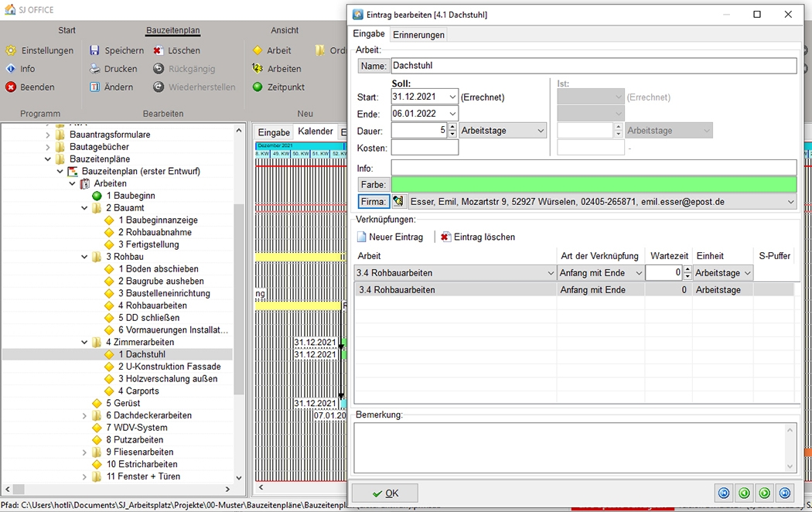This screenshot has height=512, width=812.
Task: Expand the Bauantragsformulare folder
Action: pos(48,135)
